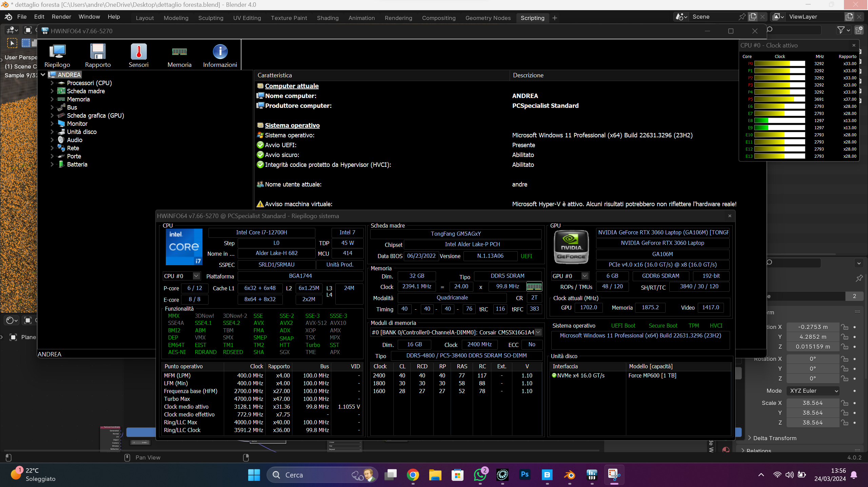This screenshot has height=487, width=868.
Task: Toggle lock on Rotation Y
Action: tap(845, 369)
